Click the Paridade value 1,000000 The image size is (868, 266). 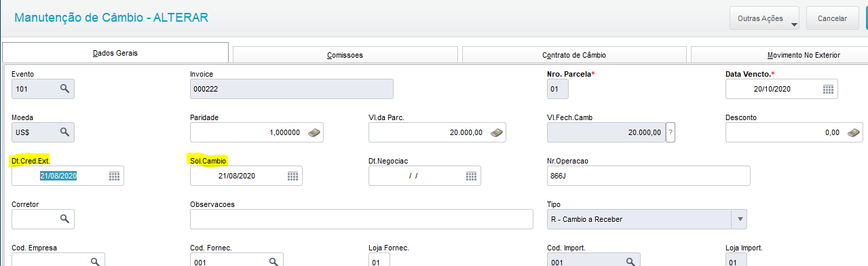coord(284,133)
